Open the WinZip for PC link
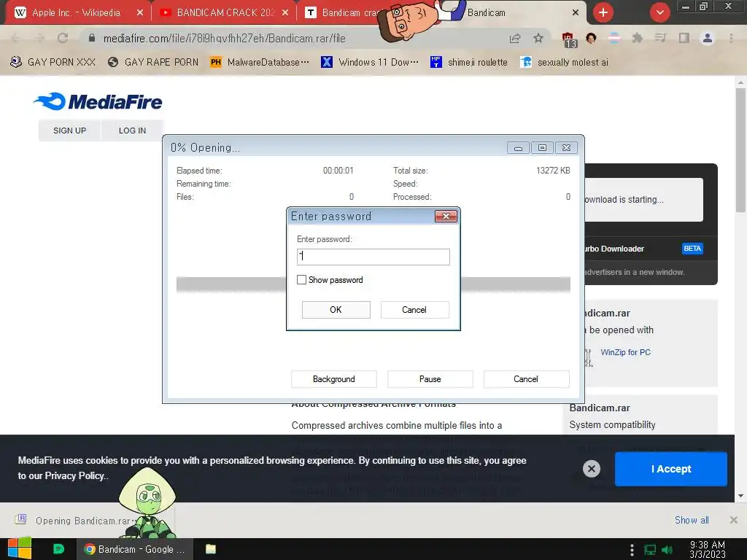 (625, 352)
